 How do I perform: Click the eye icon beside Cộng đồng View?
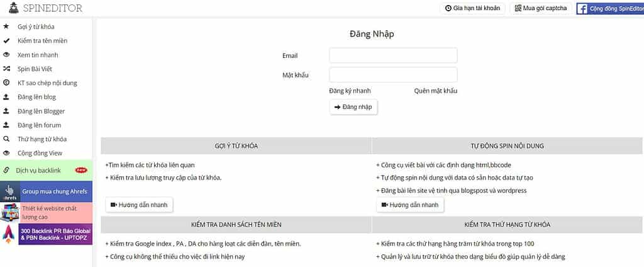[x=6, y=153]
